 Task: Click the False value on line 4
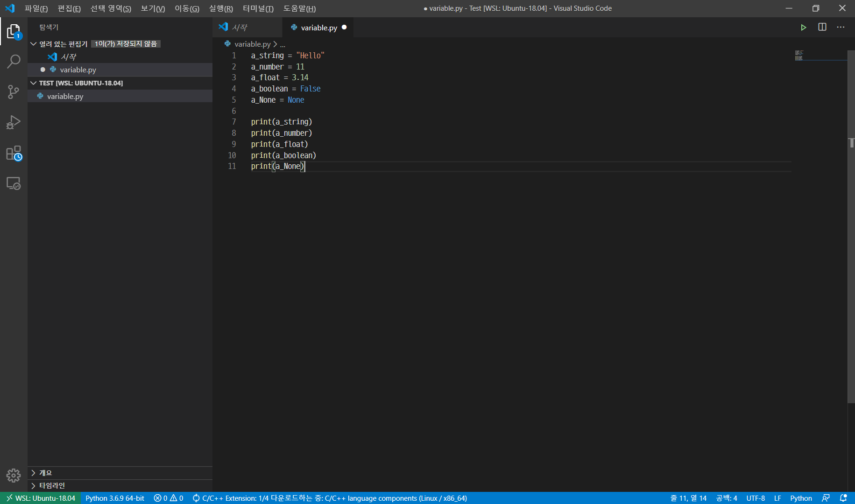point(310,89)
